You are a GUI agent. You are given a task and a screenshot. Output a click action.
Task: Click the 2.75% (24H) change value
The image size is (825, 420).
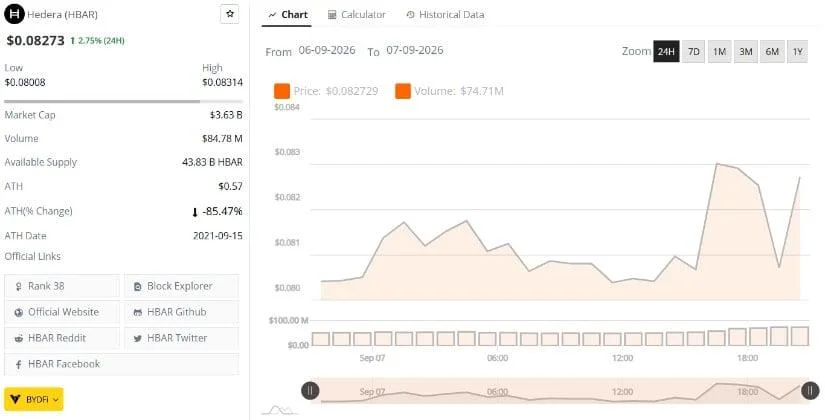pyautogui.click(x=98, y=41)
